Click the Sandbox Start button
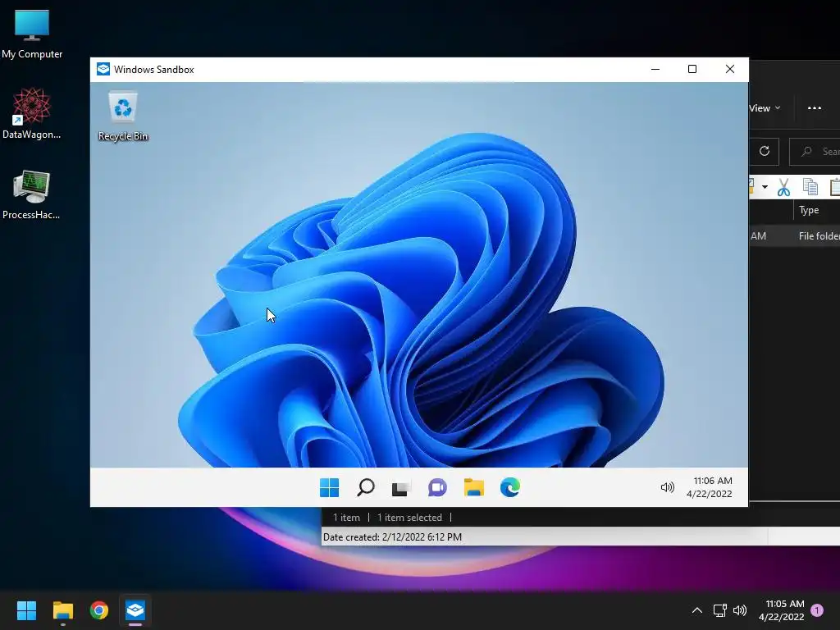 coord(329,487)
